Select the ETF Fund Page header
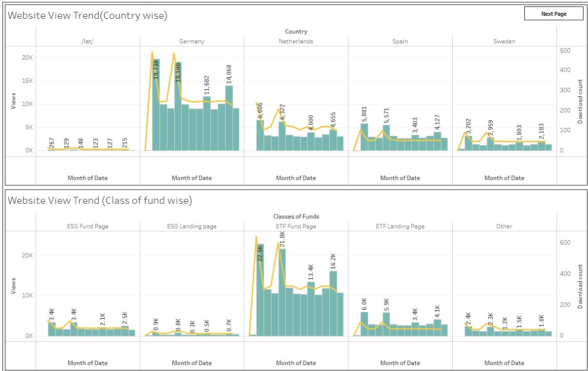The height and width of the screenshot is (371, 588). click(296, 226)
